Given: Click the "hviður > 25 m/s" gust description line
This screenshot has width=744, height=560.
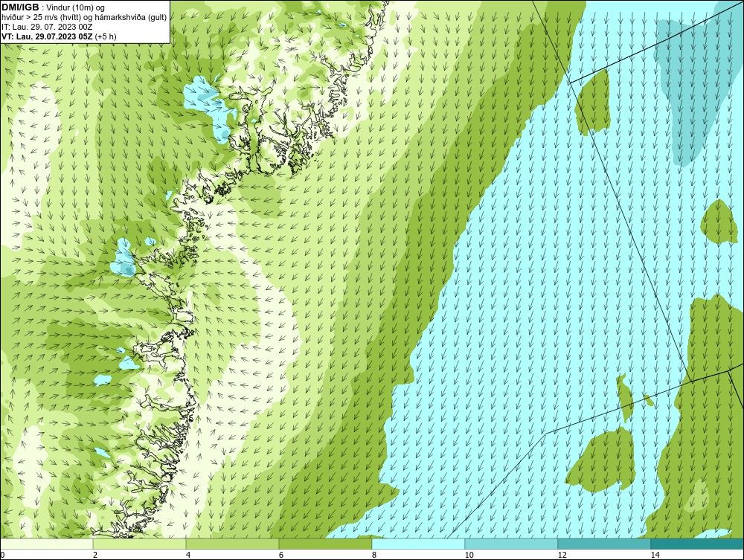Looking at the screenshot, I should click(84, 17).
